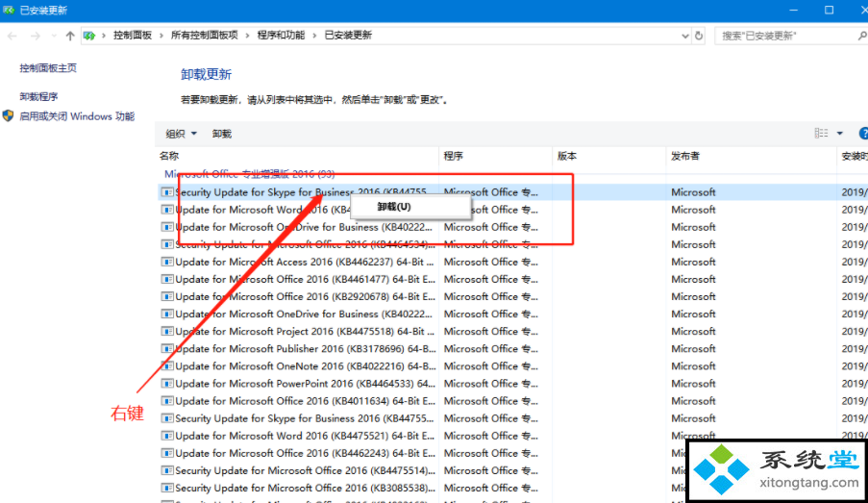Open help with the question mark icon
868x503 pixels.
(863, 134)
